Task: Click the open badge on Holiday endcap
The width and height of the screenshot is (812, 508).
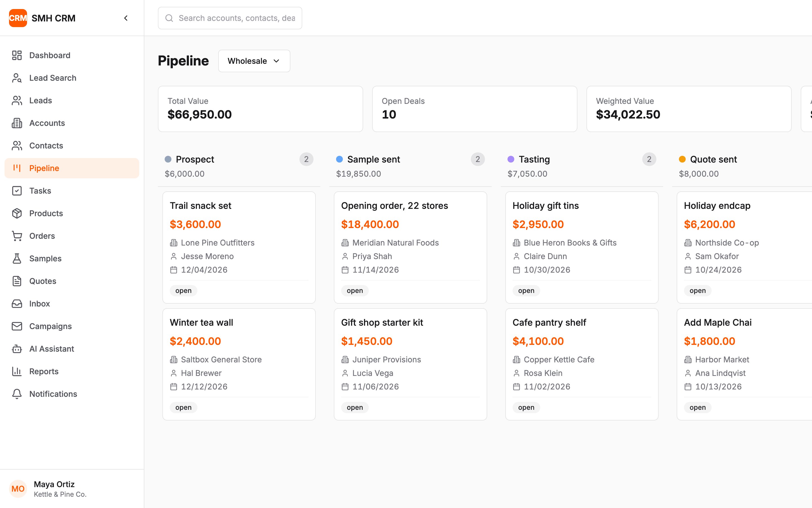Action: click(697, 290)
